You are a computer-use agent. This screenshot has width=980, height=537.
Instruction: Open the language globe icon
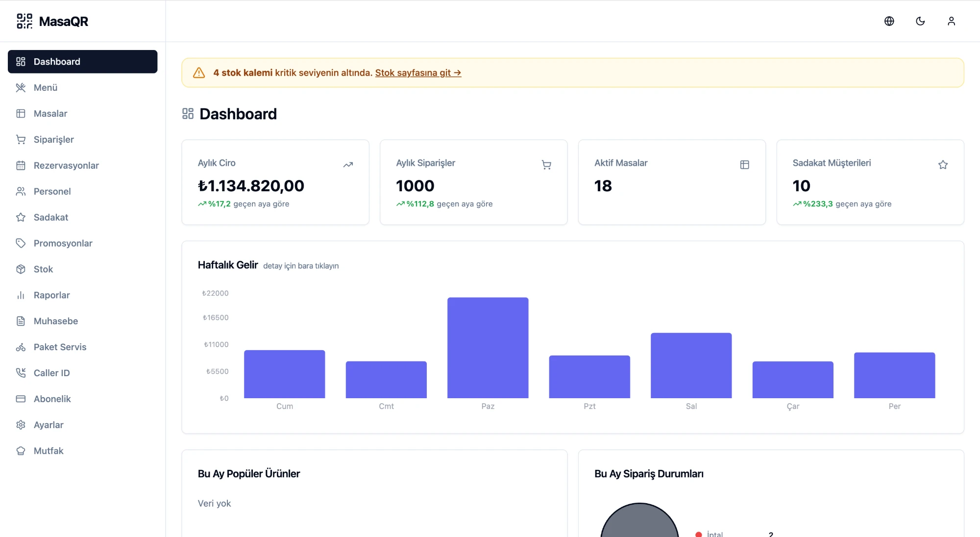889,21
